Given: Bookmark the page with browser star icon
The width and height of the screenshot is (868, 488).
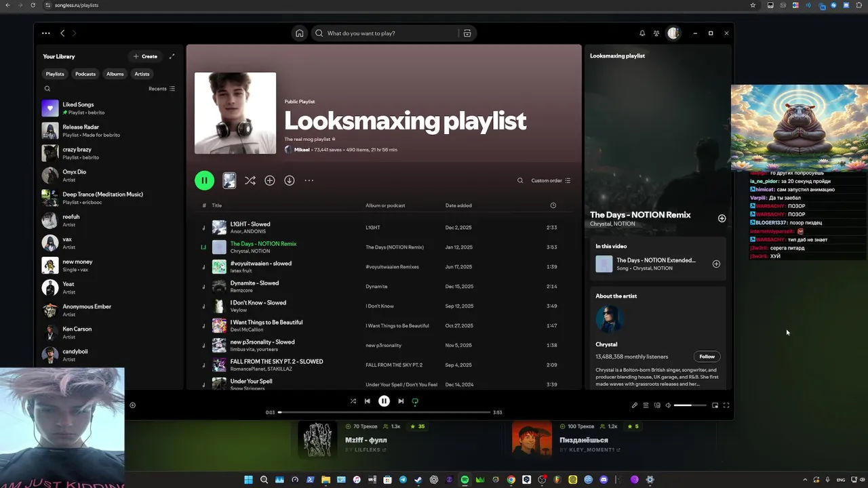Looking at the screenshot, I should tap(753, 5).
